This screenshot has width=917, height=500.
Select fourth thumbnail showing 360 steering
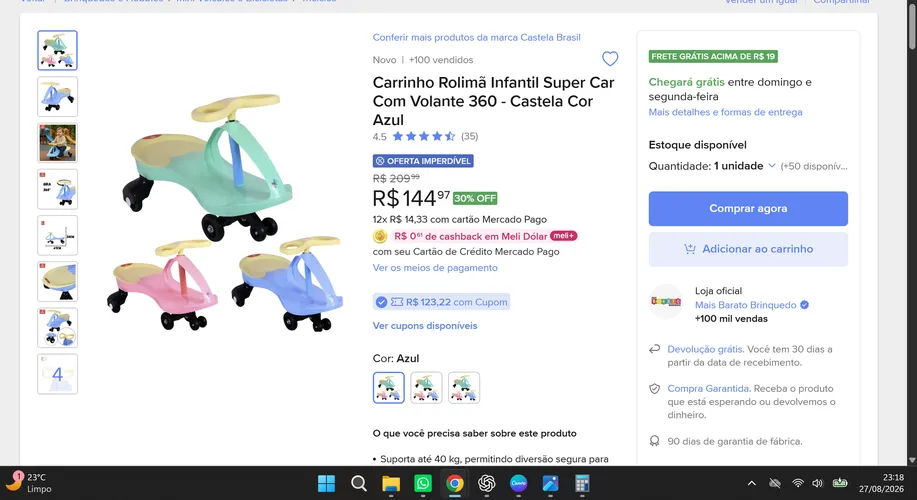[x=57, y=189]
